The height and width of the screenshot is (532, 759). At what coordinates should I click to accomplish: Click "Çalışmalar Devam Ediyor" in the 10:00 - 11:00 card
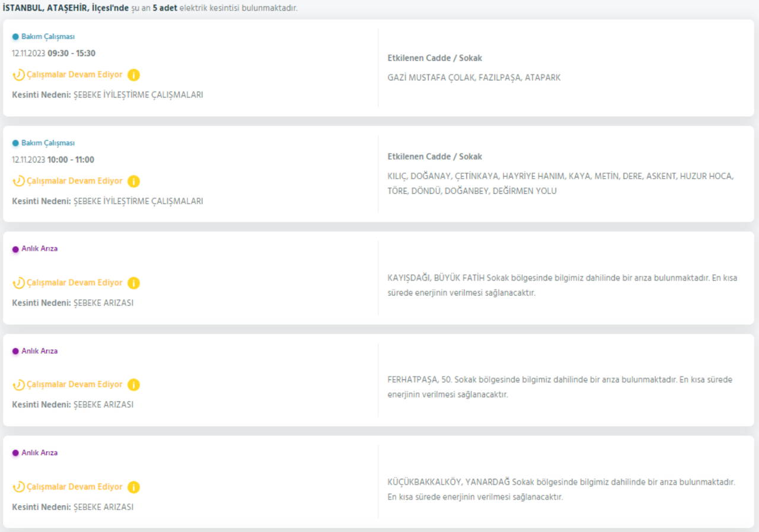tap(74, 181)
